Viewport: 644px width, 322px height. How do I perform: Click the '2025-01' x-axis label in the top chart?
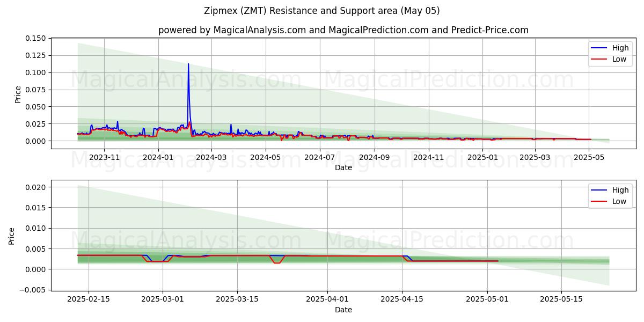pos(483,157)
